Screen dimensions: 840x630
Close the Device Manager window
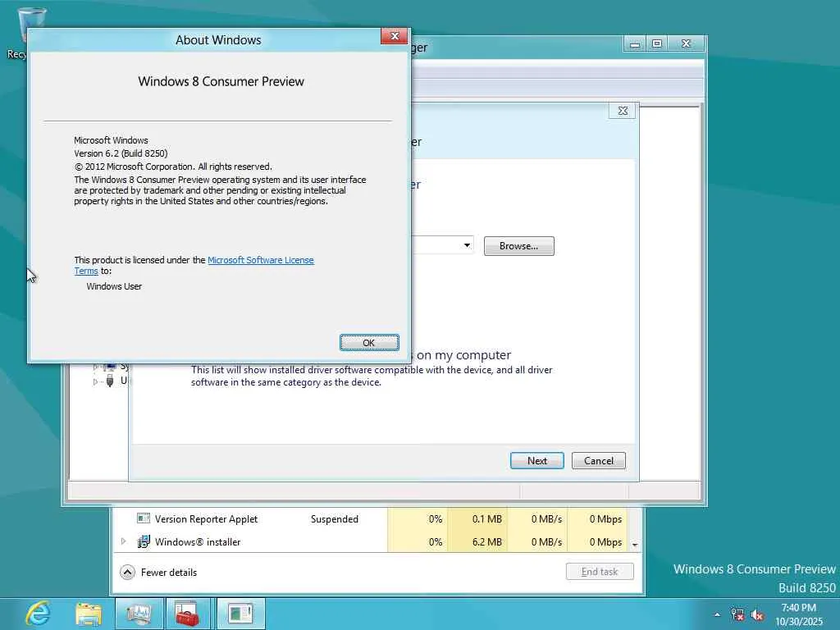[686, 44]
